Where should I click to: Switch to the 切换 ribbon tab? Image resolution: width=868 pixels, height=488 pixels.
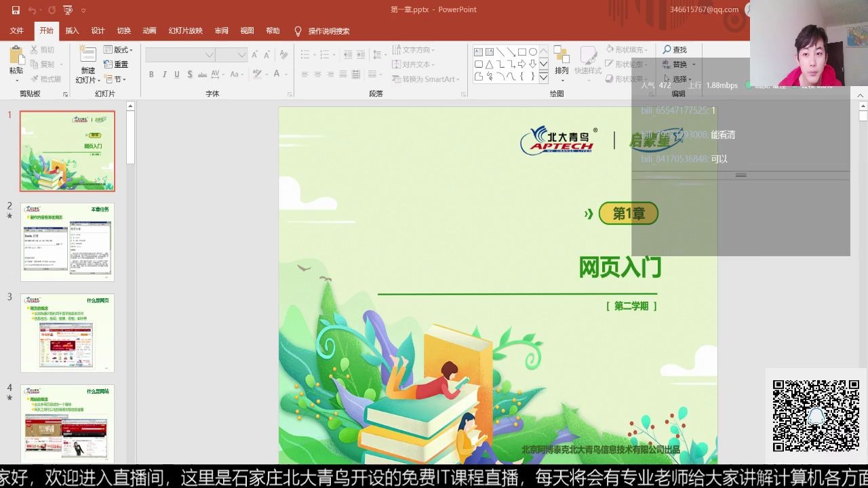123,30
